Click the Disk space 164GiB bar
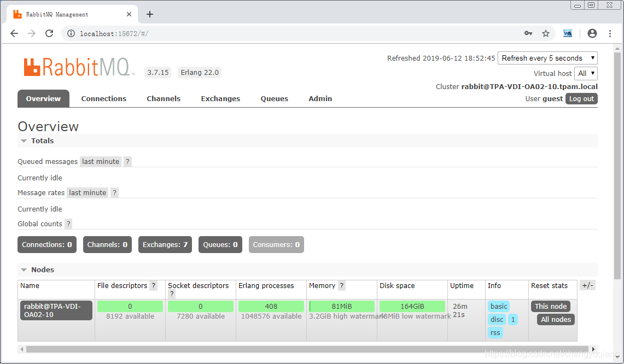Viewport: 624px width, 364px height. tap(412, 306)
